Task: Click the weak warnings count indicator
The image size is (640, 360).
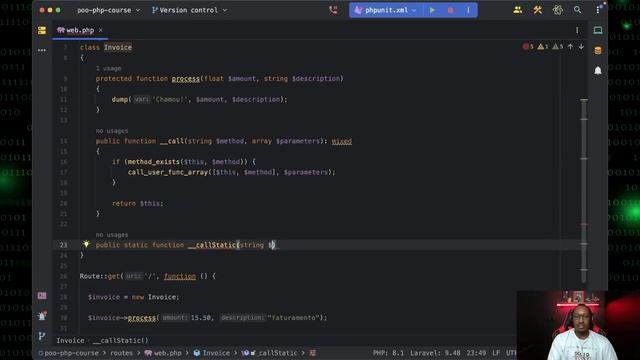Action: tap(558, 47)
